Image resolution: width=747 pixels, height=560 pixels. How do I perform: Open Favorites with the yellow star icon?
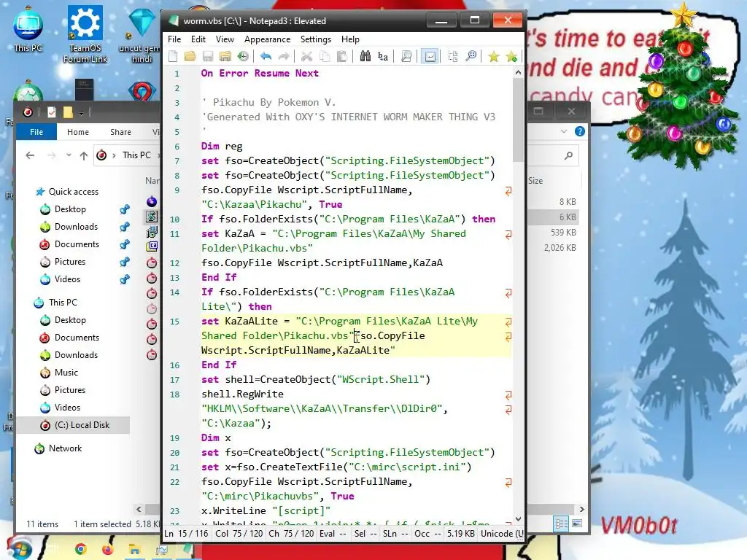pyautogui.click(x=494, y=57)
